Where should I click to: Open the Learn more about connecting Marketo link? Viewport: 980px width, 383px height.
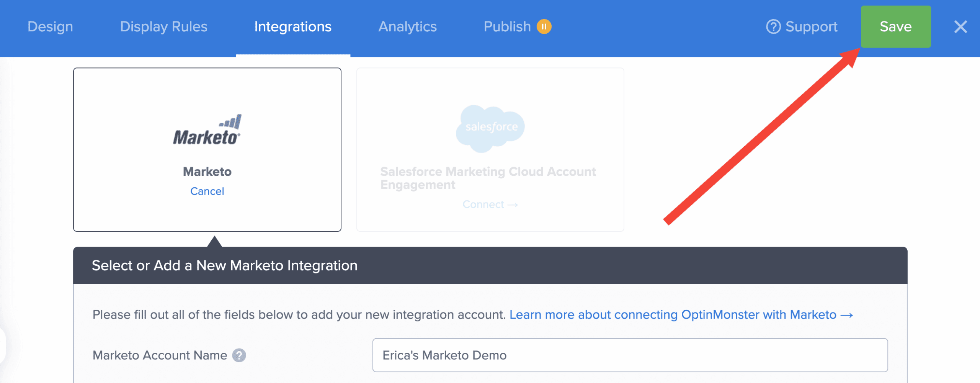click(681, 315)
